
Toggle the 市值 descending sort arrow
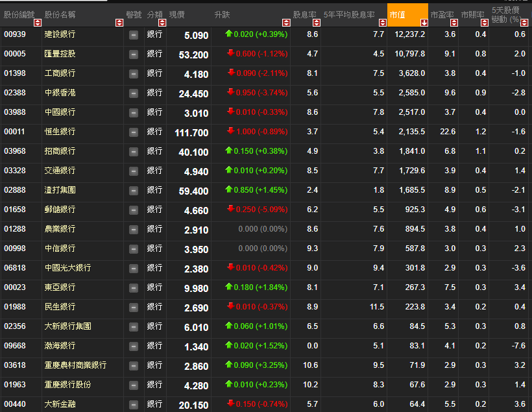click(424, 23)
